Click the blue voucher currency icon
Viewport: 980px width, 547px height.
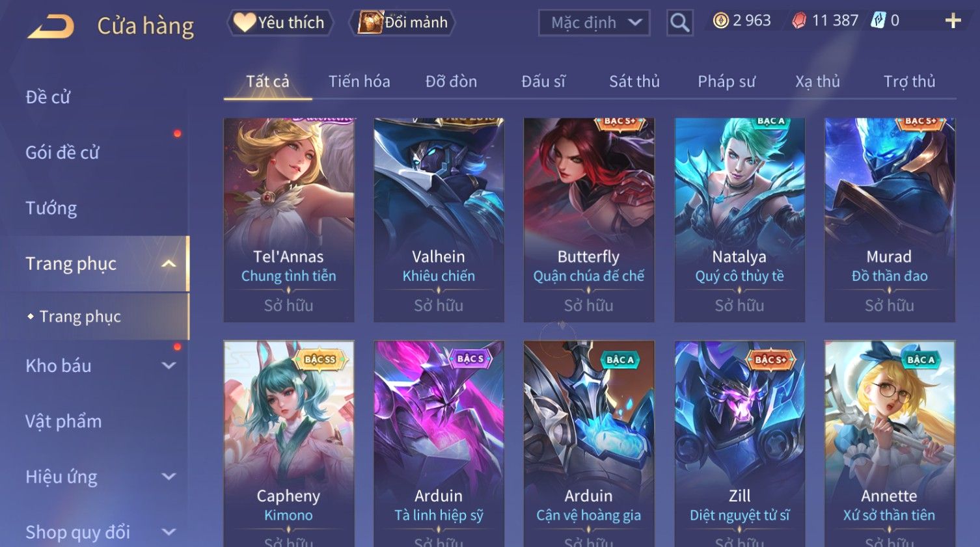pyautogui.click(x=878, y=21)
